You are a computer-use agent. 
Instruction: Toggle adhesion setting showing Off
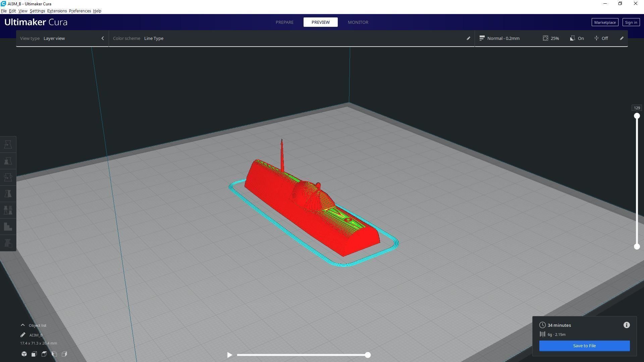click(x=601, y=38)
